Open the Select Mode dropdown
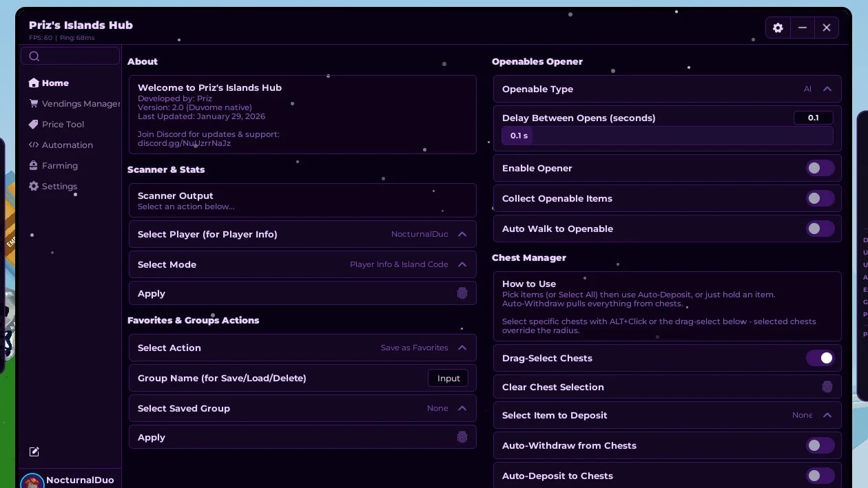The image size is (868, 488). tap(302, 264)
